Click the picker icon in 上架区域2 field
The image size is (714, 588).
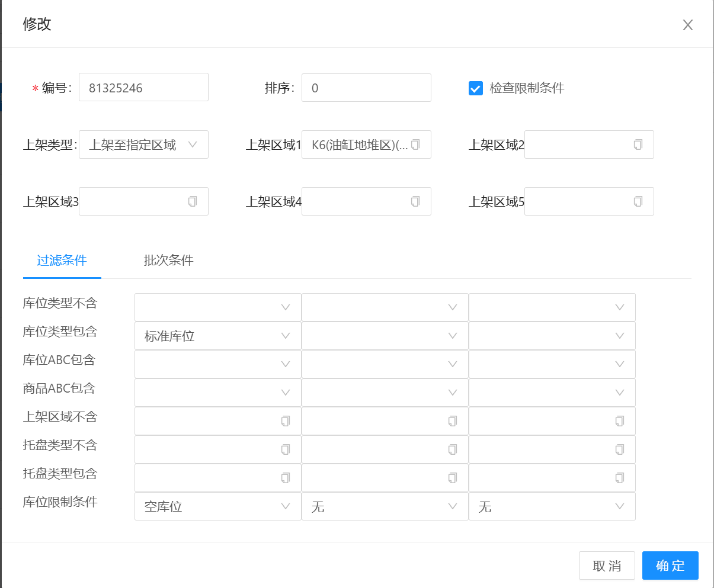638,144
